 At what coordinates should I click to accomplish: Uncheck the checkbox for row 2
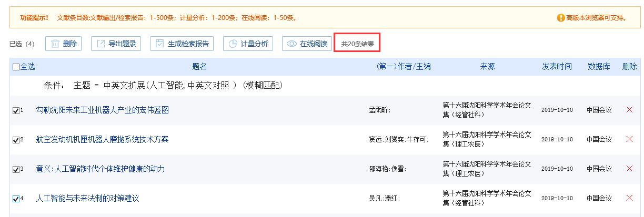point(16,140)
